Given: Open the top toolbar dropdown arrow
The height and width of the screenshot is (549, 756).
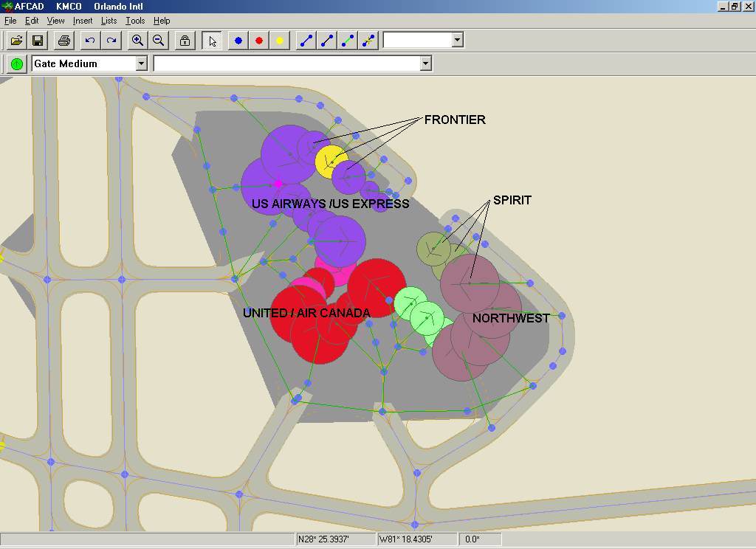Looking at the screenshot, I should tap(457, 40).
